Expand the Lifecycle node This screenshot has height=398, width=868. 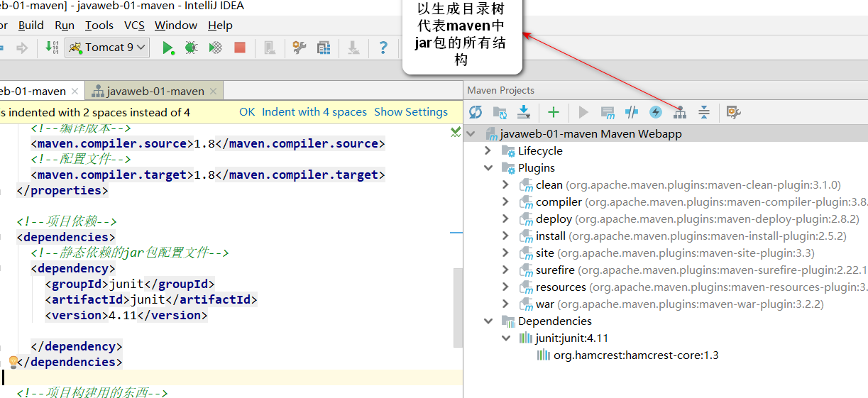[488, 150]
